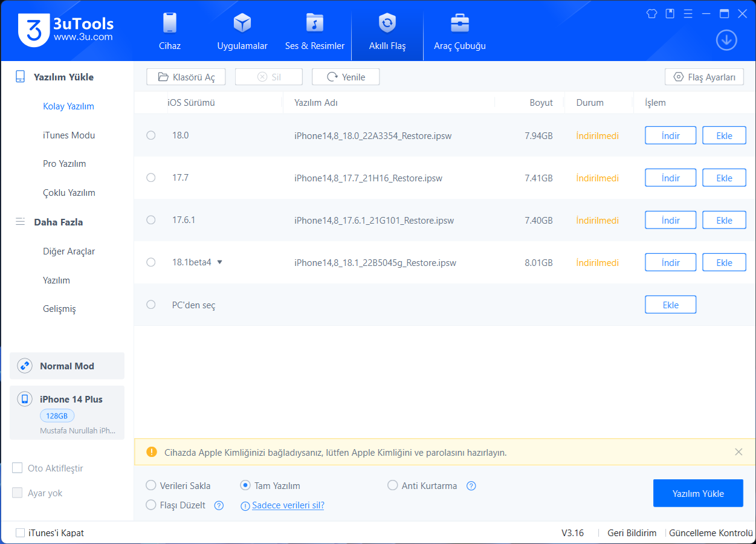Click Ekle for the 17.6.1 firmware
Image resolution: width=756 pixels, height=544 pixels.
724,220
